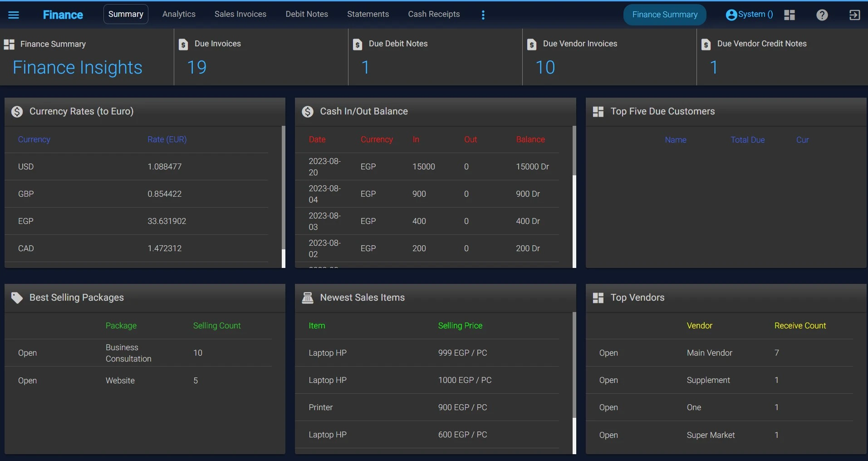Select the CAD currency row
The height and width of the screenshot is (461, 868).
coord(136,248)
